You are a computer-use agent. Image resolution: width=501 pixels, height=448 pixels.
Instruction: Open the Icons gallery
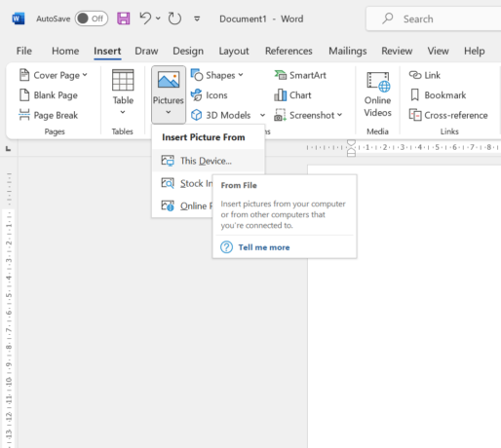(210, 95)
